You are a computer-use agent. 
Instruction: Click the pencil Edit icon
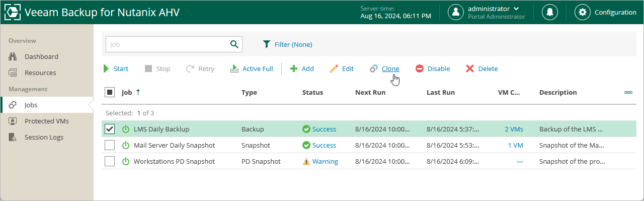[x=334, y=69]
